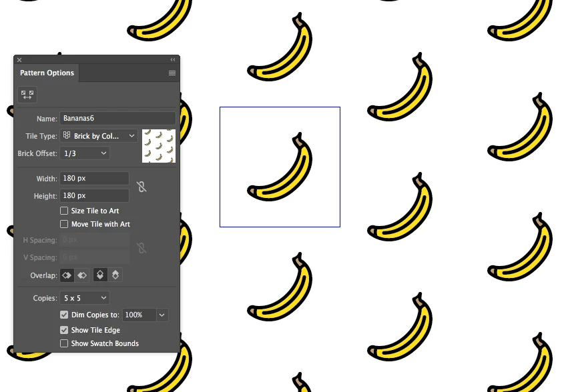Choose the Left in Front overlap icon
The width and height of the screenshot is (566, 392).
(x=67, y=275)
